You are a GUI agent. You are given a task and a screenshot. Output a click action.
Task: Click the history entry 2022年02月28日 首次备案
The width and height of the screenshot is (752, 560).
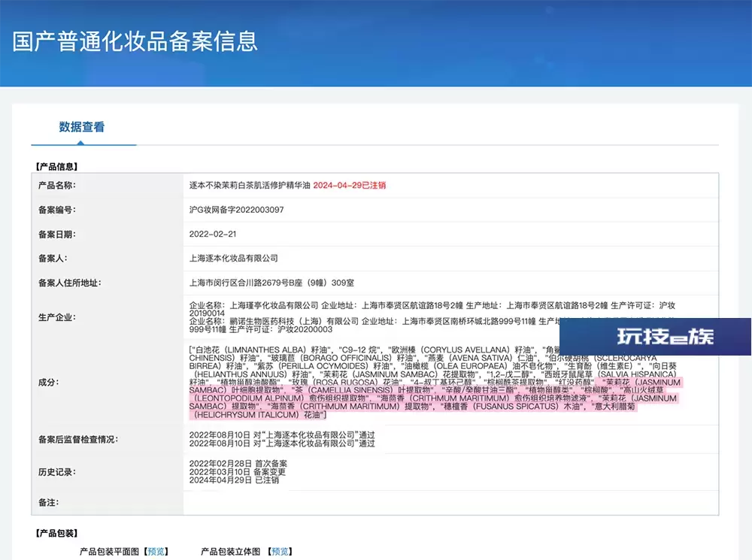click(238, 464)
